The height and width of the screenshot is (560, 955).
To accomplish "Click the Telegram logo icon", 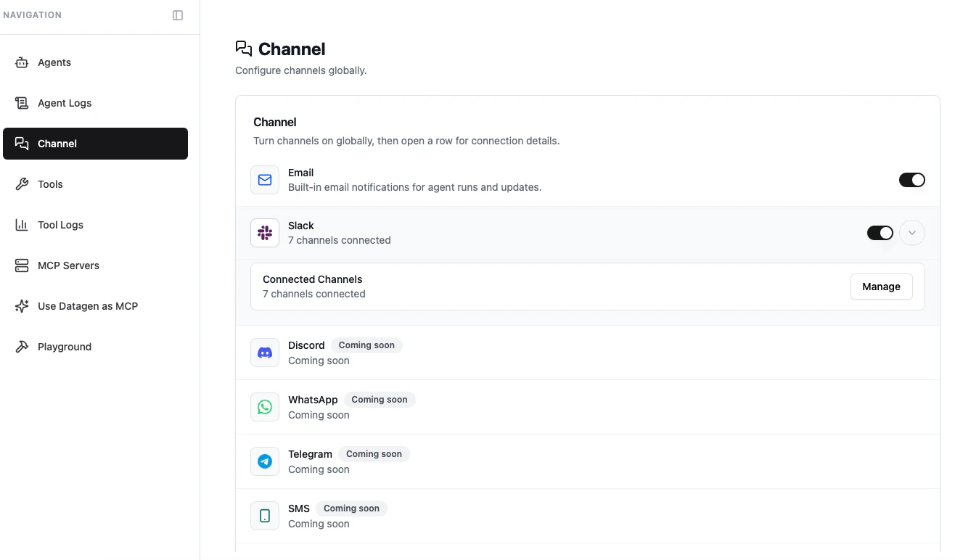I will (x=265, y=461).
